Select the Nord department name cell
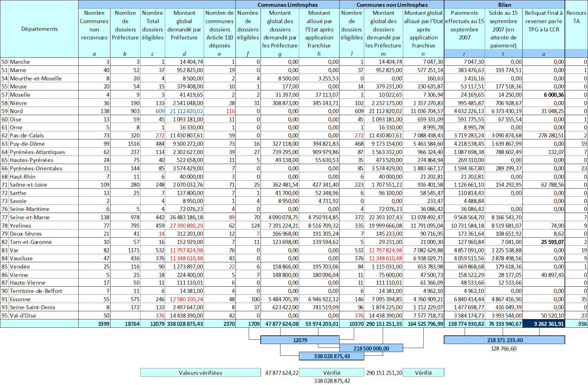588x385 pixels. [16, 111]
